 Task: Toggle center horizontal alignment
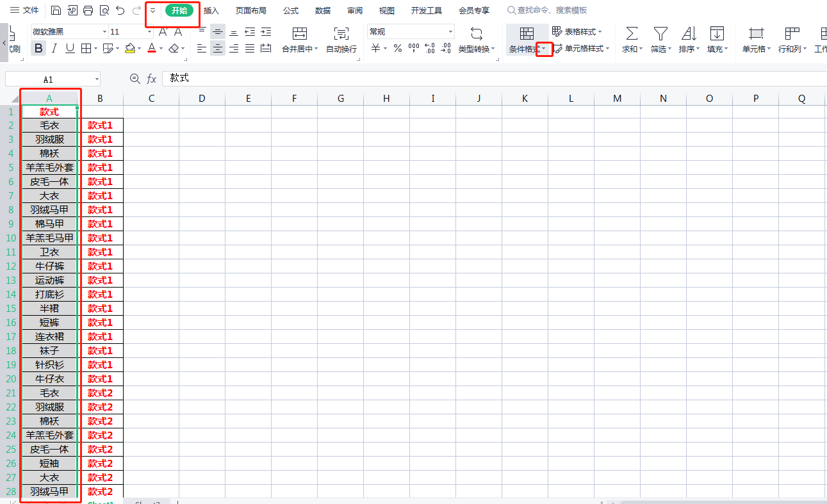218,48
